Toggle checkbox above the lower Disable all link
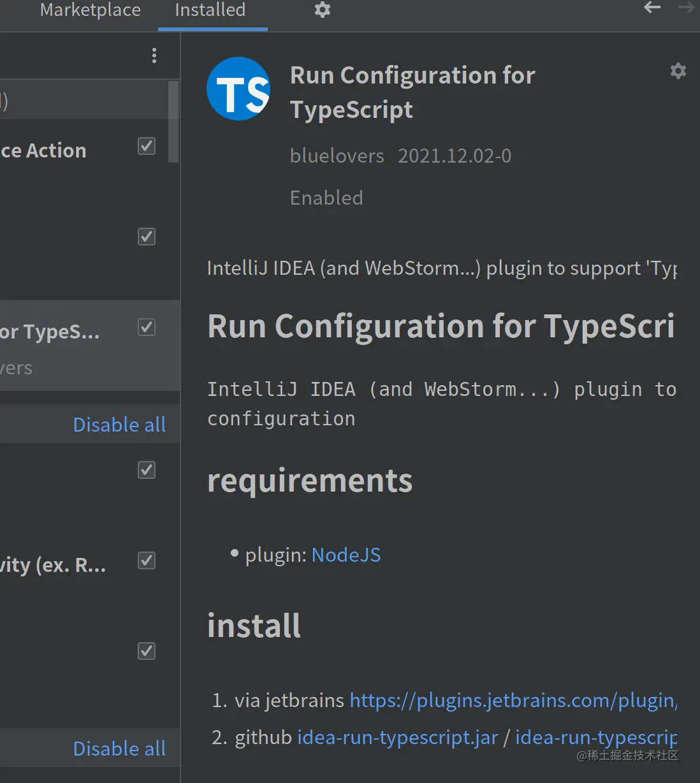This screenshot has width=700, height=783. (x=147, y=651)
